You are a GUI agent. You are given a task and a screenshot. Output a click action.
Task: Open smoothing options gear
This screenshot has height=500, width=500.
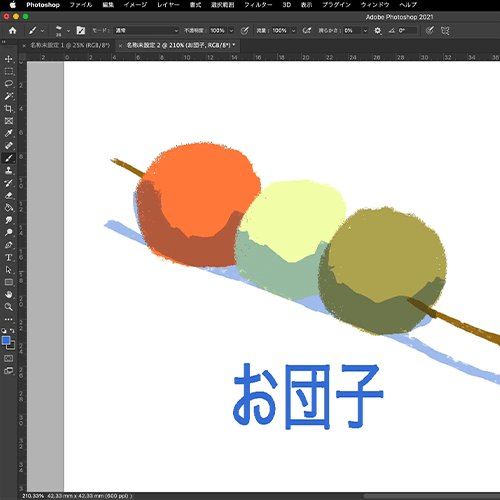[377, 31]
